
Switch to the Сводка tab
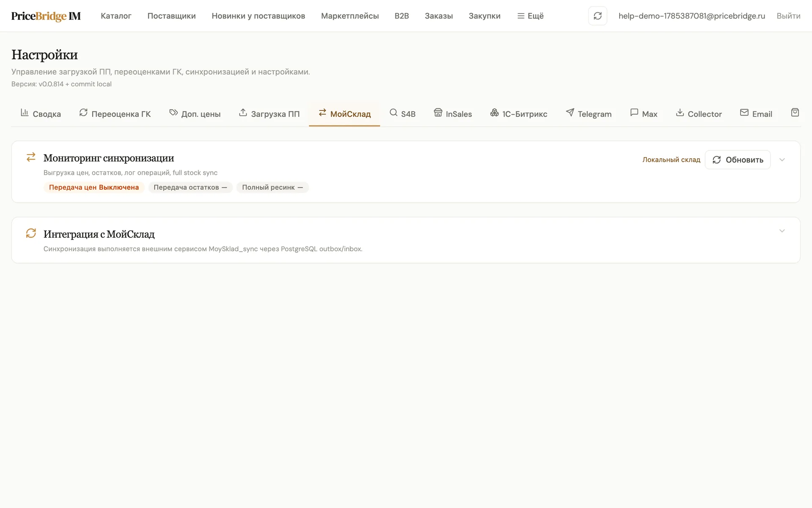pos(41,113)
